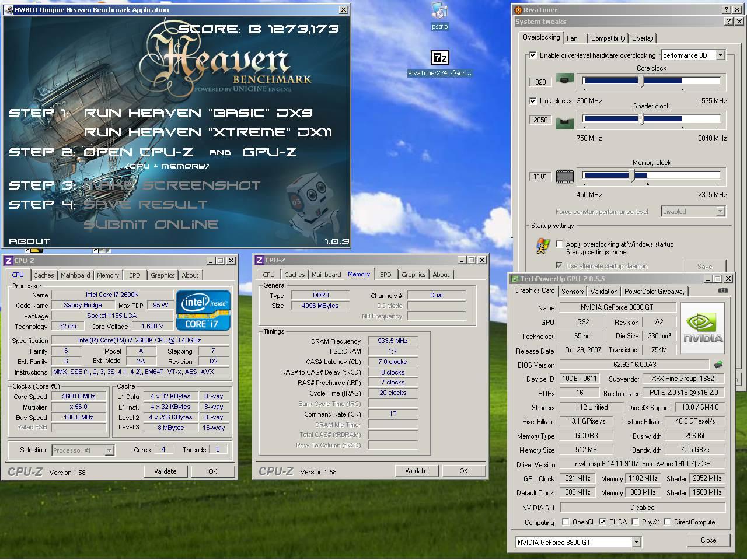Click the CPU-Z memory window title icon
Image resolution: width=747 pixels, height=560 pixels.
click(x=259, y=260)
